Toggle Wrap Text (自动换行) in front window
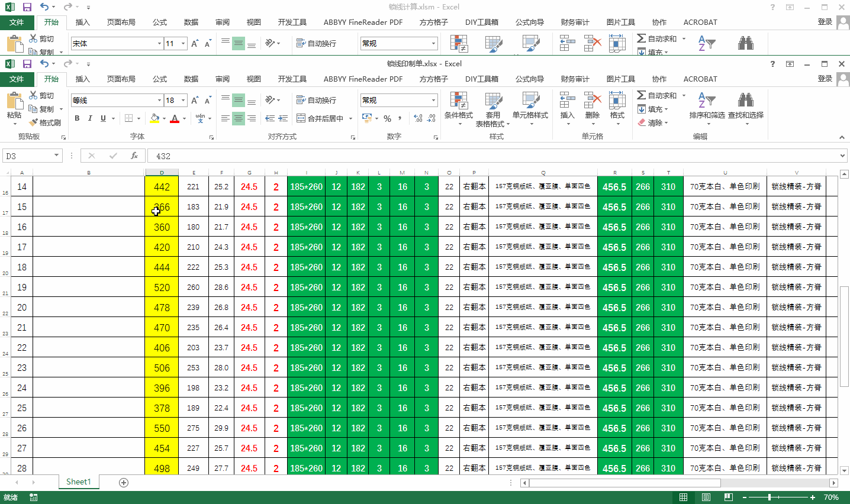Image resolution: width=850 pixels, height=504 pixels. (316, 100)
